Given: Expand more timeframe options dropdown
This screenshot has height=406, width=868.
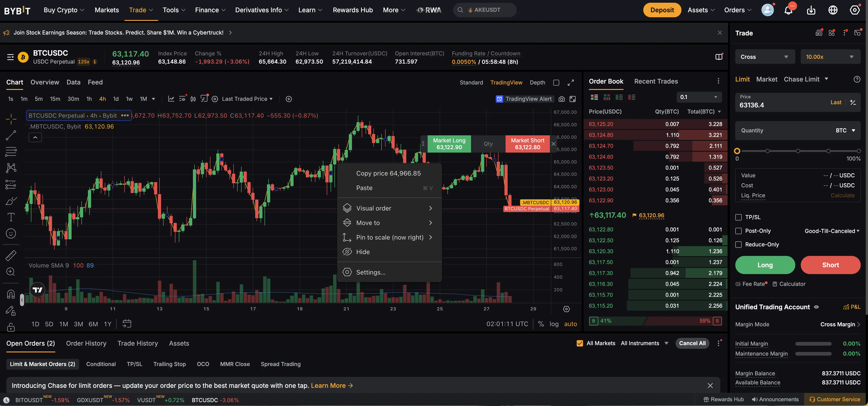Looking at the screenshot, I should coord(153,99).
